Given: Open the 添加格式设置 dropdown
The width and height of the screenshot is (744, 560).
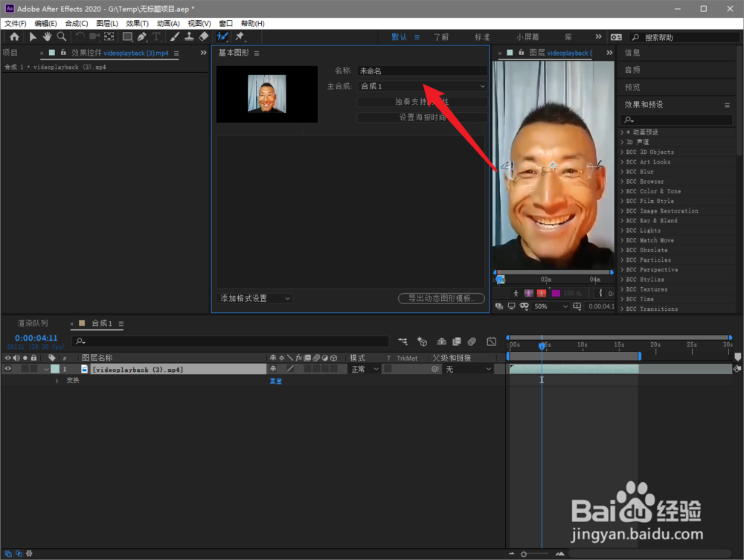Looking at the screenshot, I should pyautogui.click(x=254, y=298).
